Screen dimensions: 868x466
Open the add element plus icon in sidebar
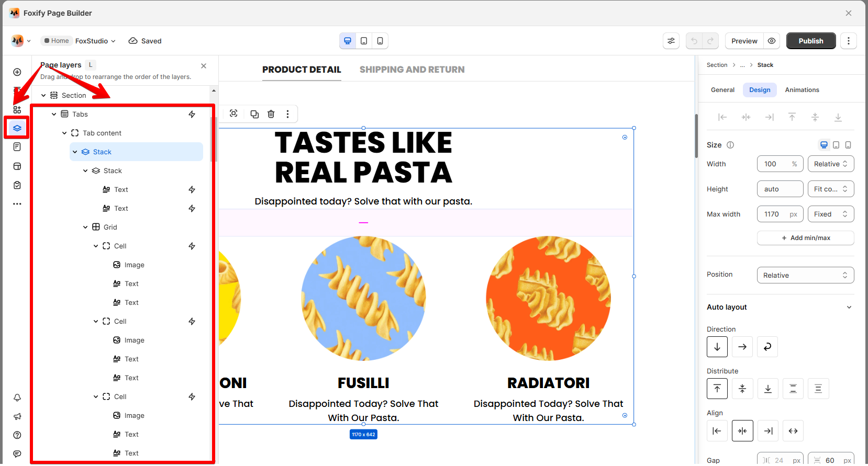click(17, 72)
